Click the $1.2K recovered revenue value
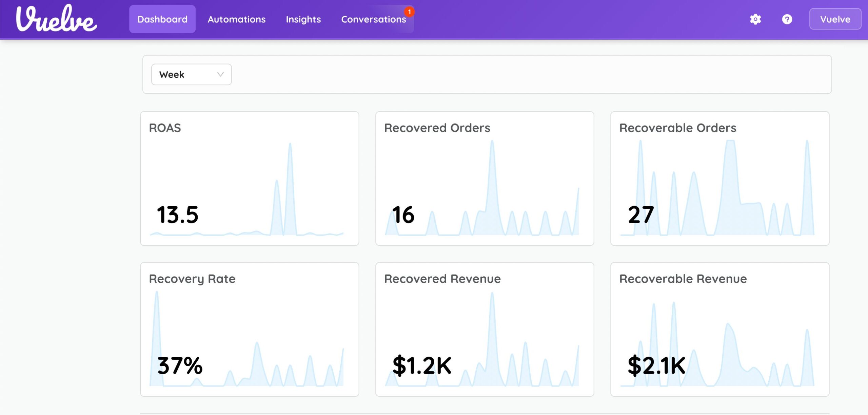Image resolution: width=868 pixels, height=415 pixels. [x=421, y=365]
